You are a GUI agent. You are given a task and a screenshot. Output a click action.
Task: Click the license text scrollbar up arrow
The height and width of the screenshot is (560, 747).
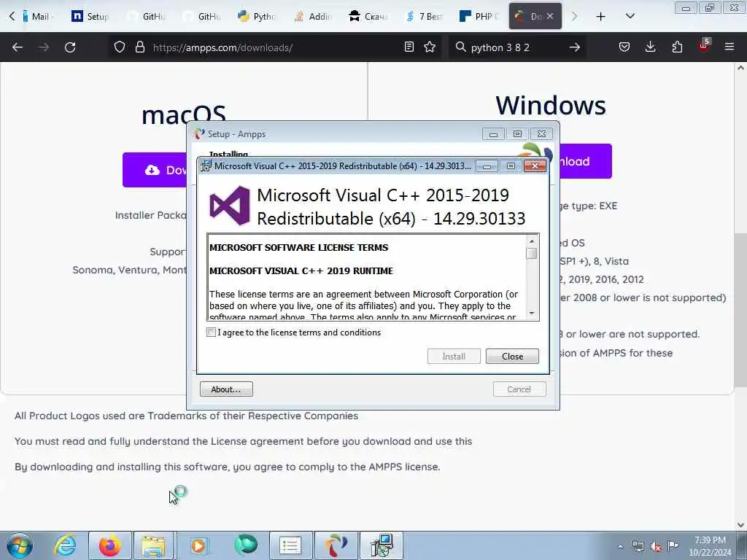click(x=532, y=241)
